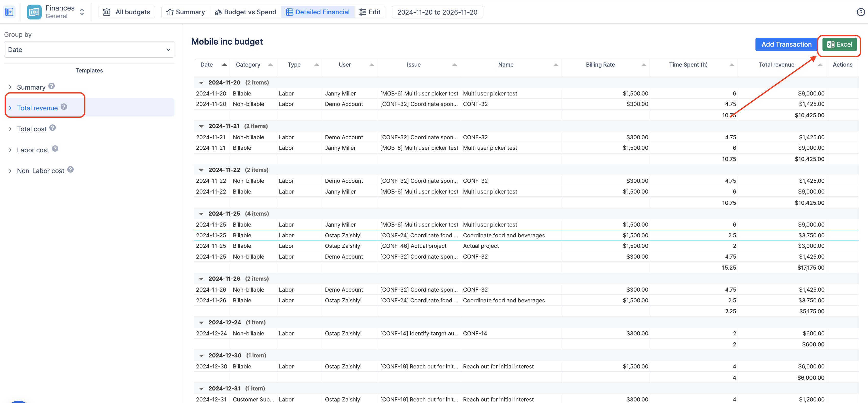Select the All budgets bank icon
Screen dimensions: 868x403
(x=107, y=12)
